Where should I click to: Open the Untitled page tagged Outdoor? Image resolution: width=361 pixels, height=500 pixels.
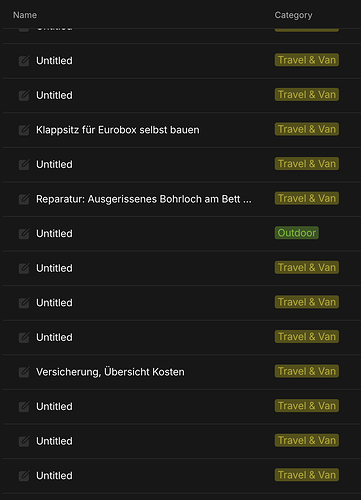click(x=54, y=234)
